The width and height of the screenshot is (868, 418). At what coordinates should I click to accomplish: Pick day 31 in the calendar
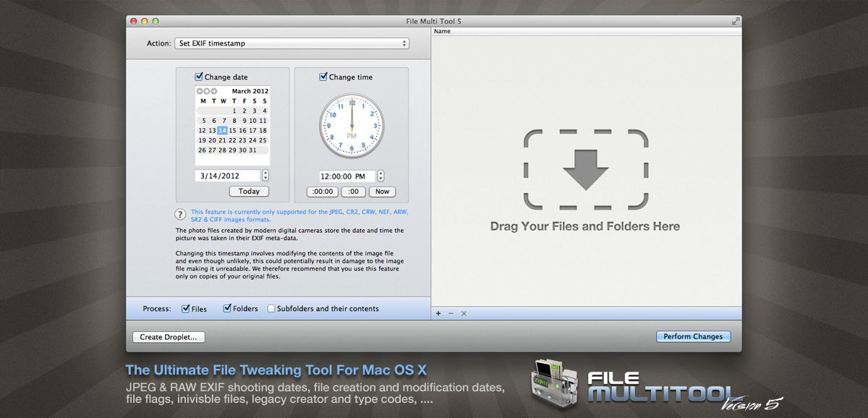coord(253,150)
